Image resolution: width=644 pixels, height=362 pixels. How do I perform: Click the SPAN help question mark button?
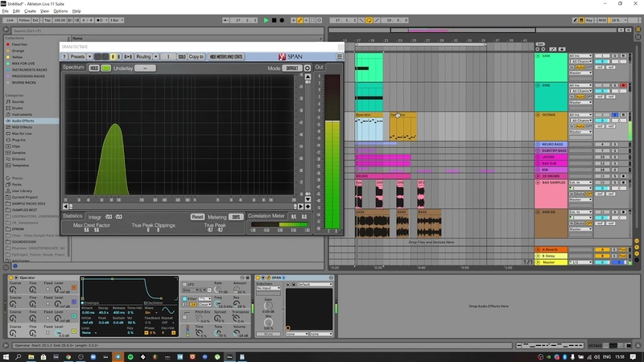[64, 56]
